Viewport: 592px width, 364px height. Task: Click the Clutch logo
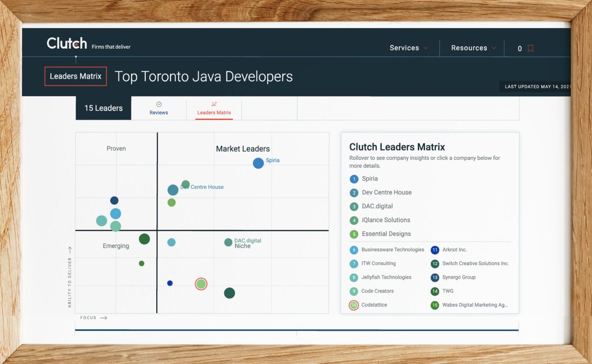tap(67, 43)
